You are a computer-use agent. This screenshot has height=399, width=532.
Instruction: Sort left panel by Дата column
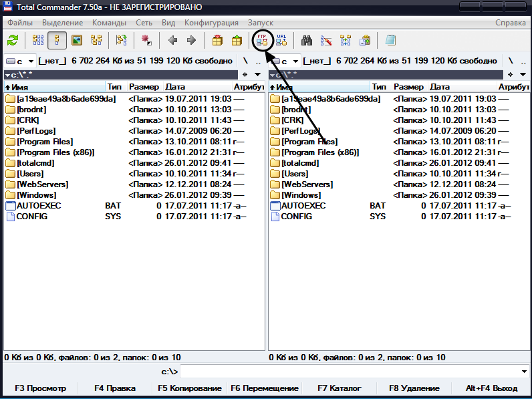[x=198, y=87]
